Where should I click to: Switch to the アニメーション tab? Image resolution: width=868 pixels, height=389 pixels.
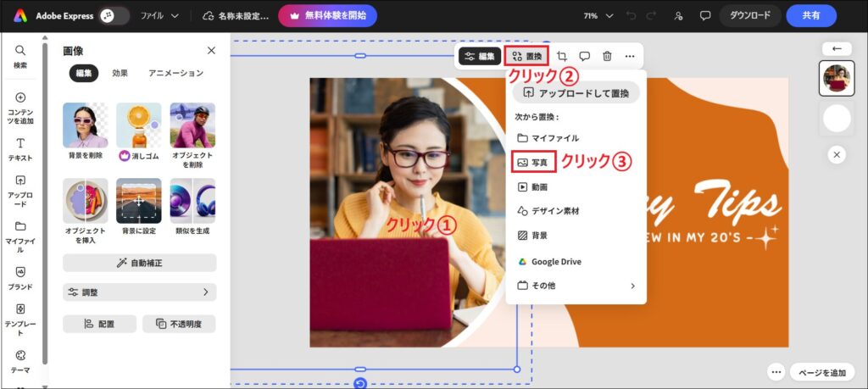pos(176,73)
